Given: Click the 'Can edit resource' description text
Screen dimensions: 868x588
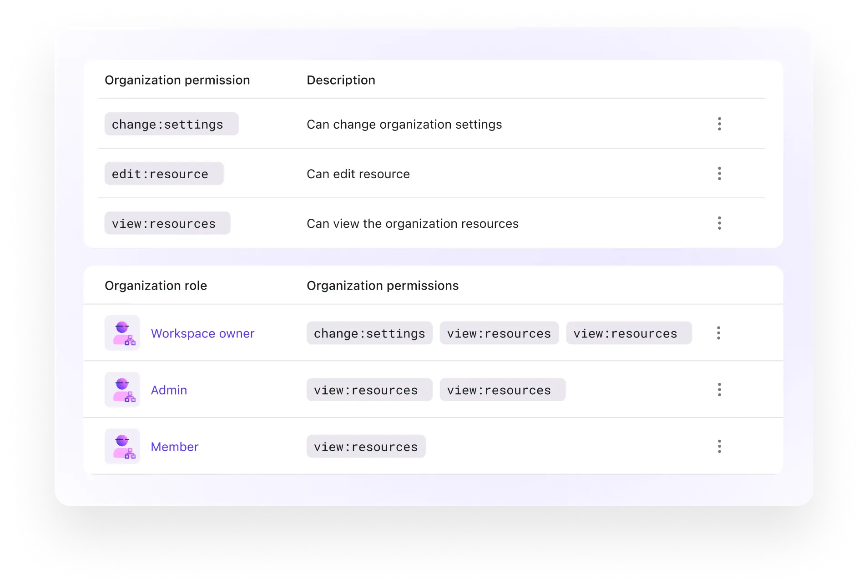Looking at the screenshot, I should tap(358, 174).
